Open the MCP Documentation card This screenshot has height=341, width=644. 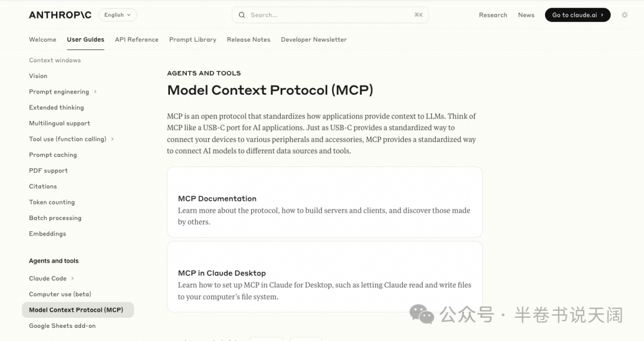point(324,203)
